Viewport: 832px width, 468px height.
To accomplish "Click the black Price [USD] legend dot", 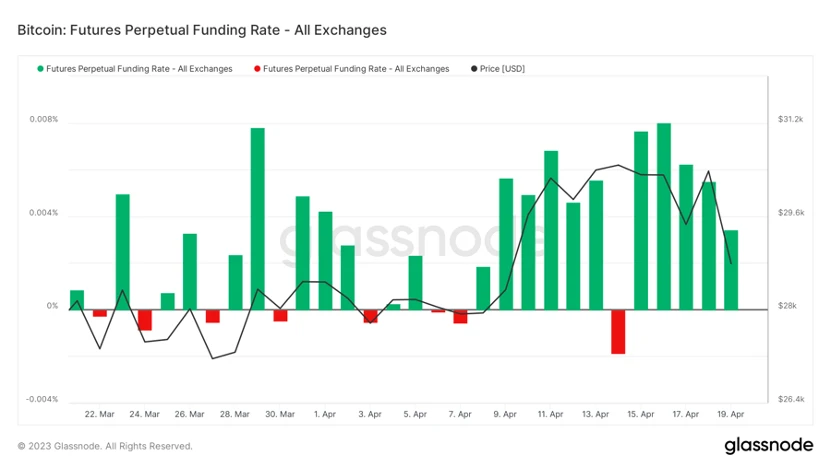I will tap(474, 69).
